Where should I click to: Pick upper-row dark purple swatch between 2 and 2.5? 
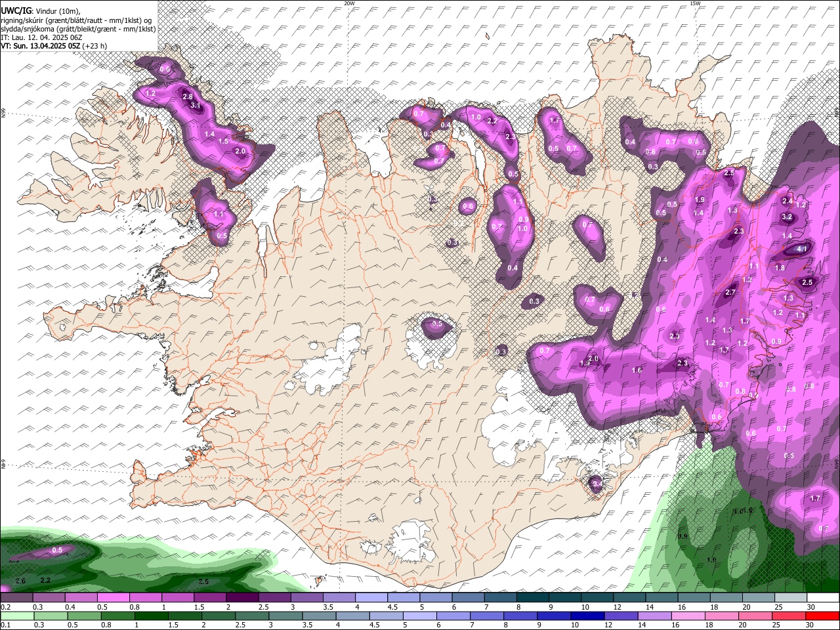[x=242, y=597]
